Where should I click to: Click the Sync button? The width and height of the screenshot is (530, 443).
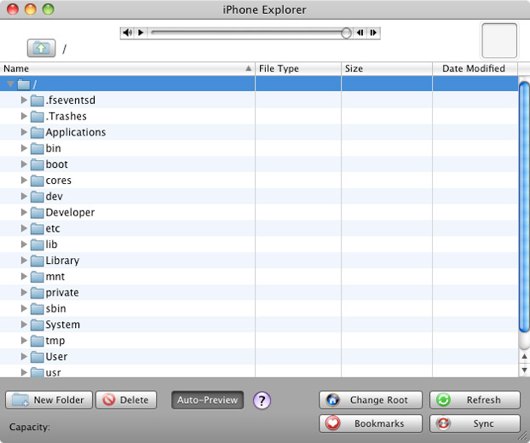click(475, 424)
